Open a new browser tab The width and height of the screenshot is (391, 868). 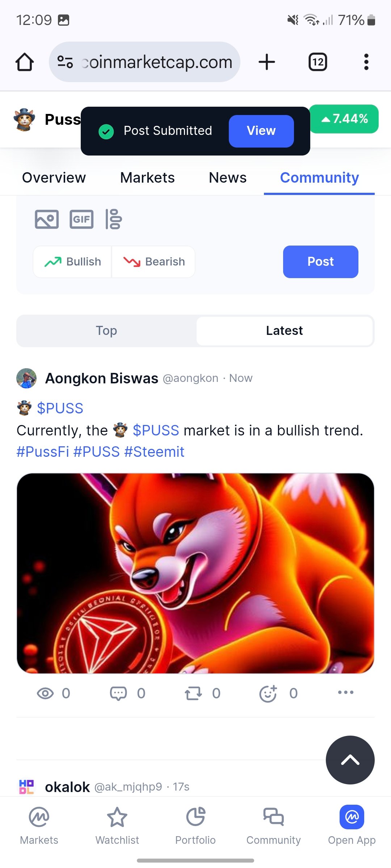[267, 62]
